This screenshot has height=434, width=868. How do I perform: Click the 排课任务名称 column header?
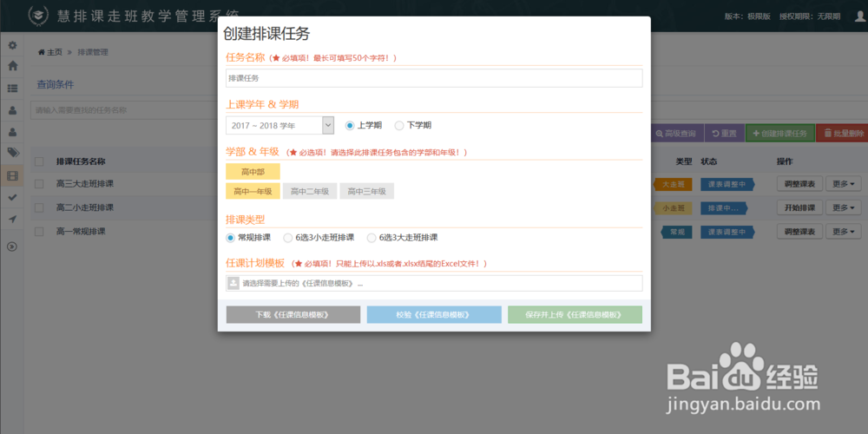point(81,161)
